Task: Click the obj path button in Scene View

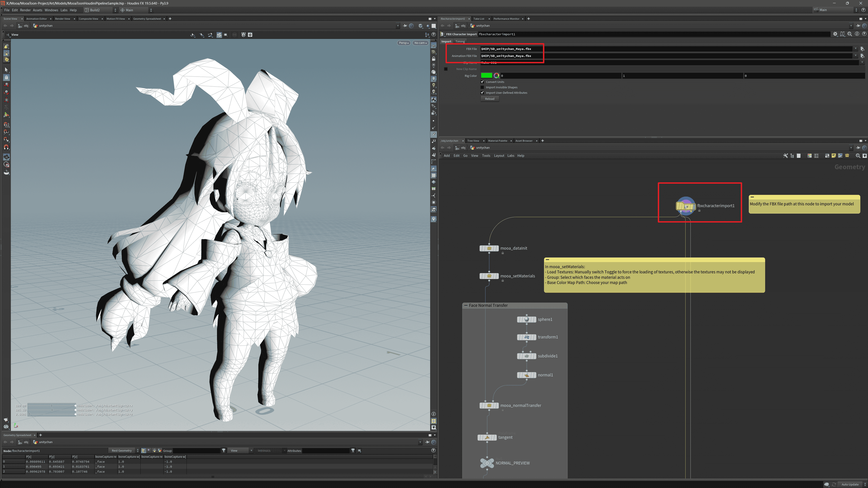Action: pyautogui.click(x=24, y=26)
